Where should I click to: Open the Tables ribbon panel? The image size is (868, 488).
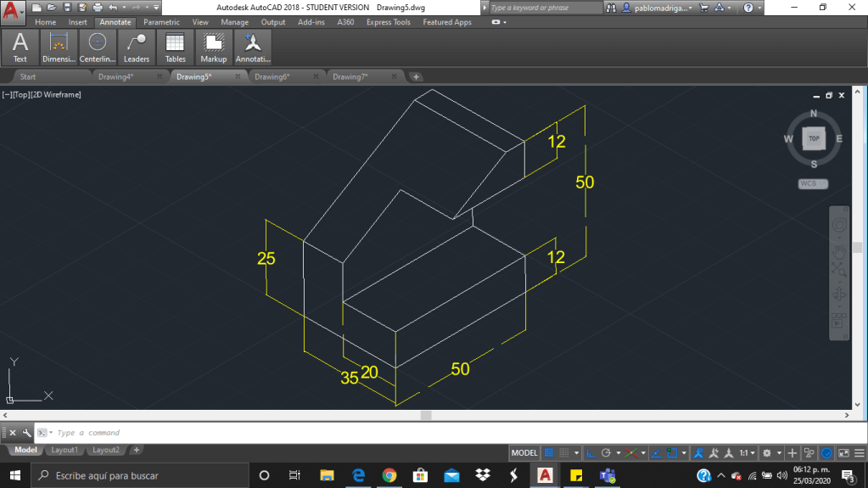coord(175,48)
